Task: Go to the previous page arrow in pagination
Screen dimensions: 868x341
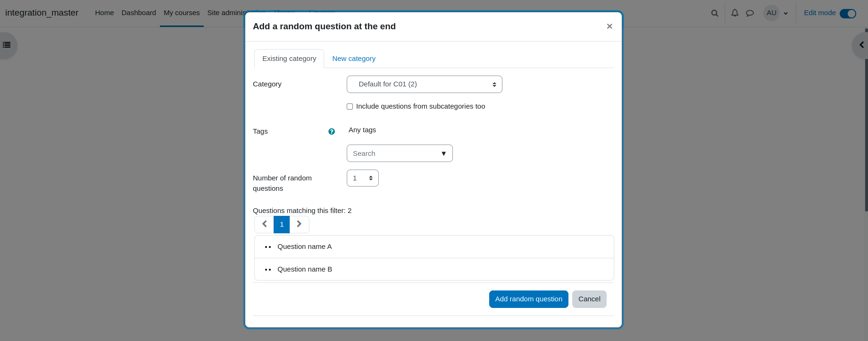Action: pyautogui.click(x=264, y=224)
